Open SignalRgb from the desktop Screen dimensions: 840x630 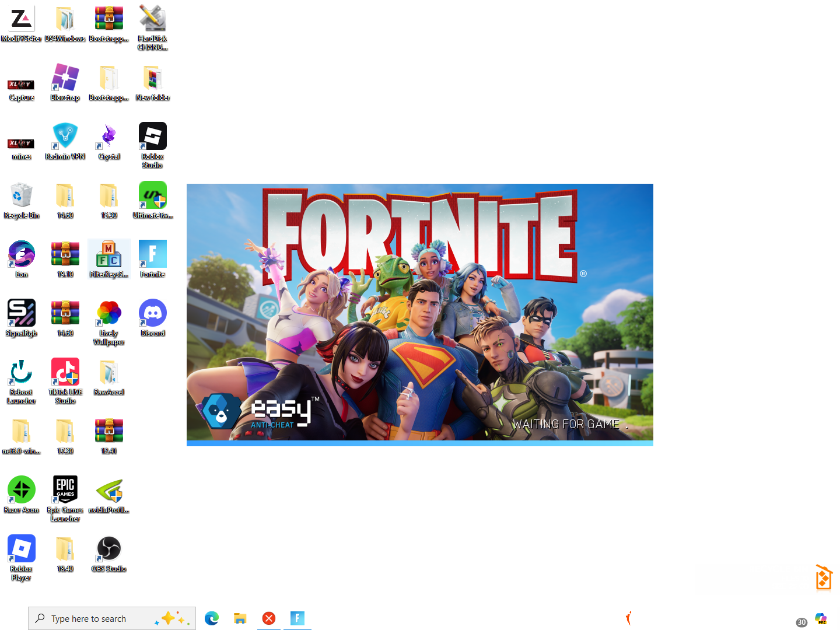[x=22, y=318]
